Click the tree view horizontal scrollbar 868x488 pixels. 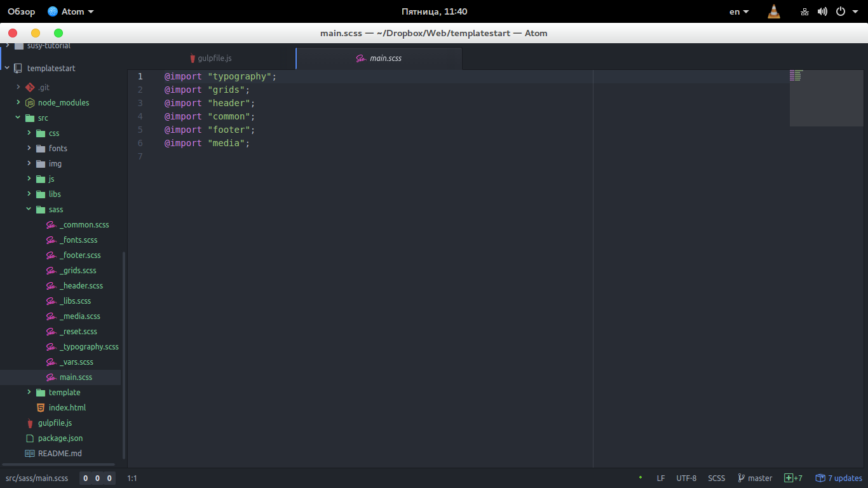click(58, 465)
